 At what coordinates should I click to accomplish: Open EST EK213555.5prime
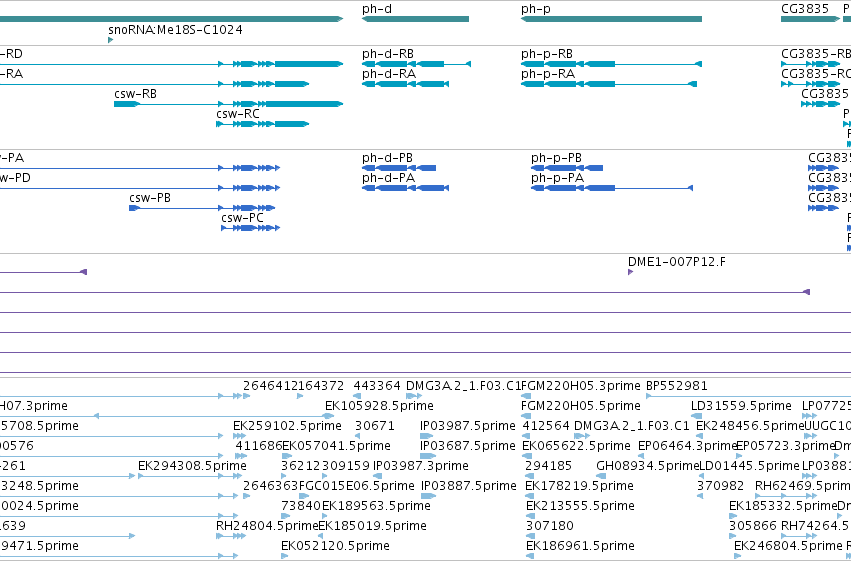click(x=580, y=506)
